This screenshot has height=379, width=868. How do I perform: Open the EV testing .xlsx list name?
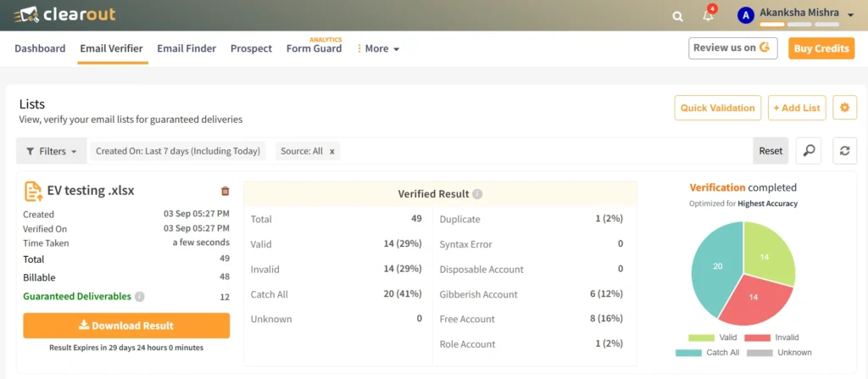pyautogui.click(x=91, y=191)
